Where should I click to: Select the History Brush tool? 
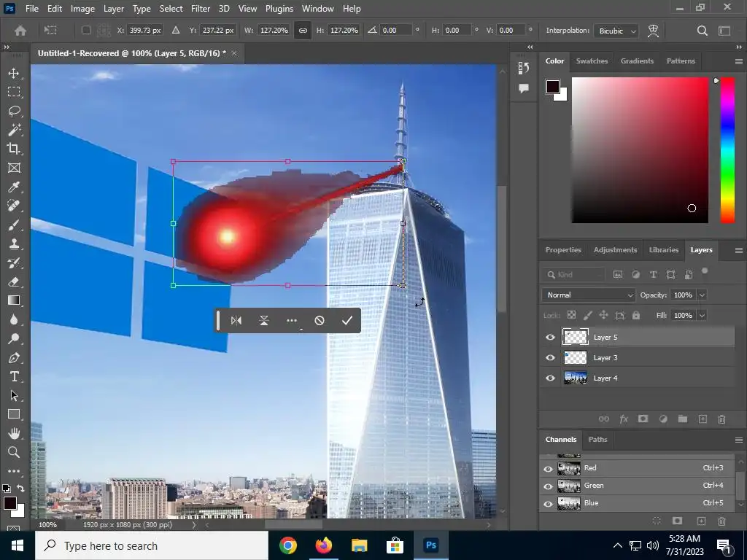[x=14, y=262]
